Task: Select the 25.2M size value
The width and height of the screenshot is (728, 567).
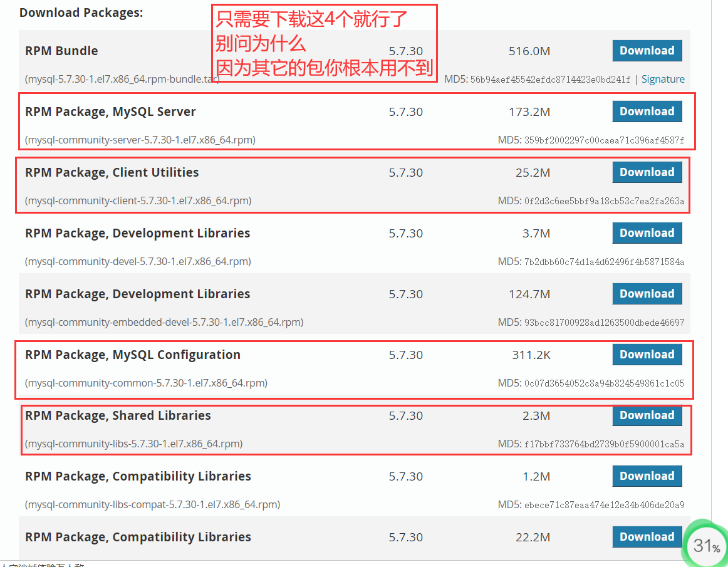Action: point(533,173)
